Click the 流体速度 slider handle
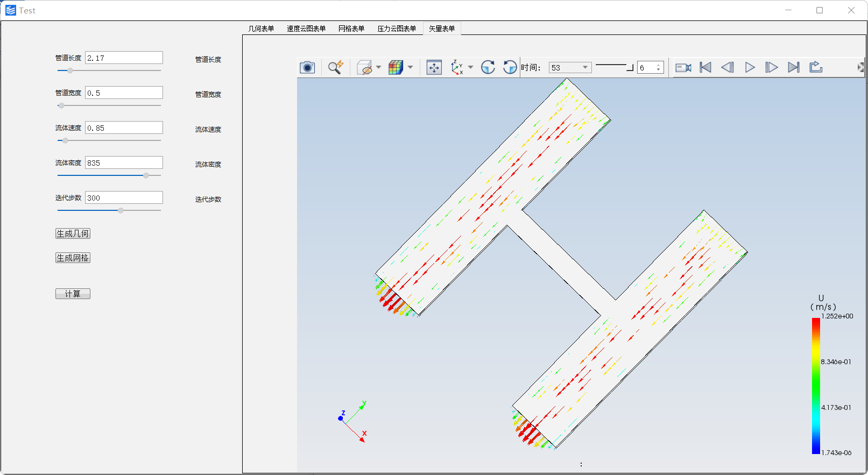The width and height of the screenshot is (868, 475). pyautogui.click(x=65, y=140)
